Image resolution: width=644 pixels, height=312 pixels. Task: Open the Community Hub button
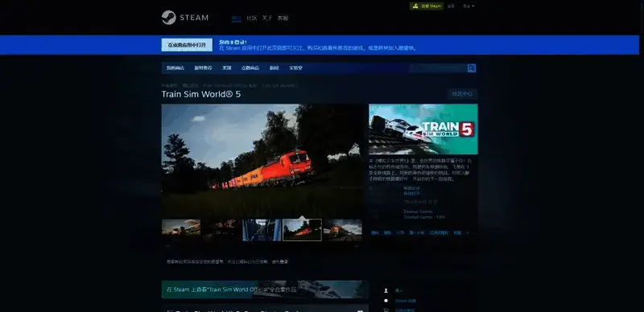[x=462, y=94]
